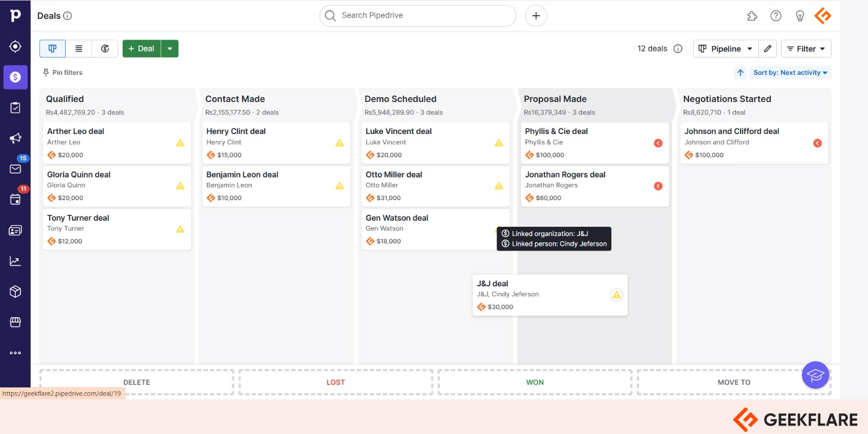Image resolution: width=868 pixels, height=434 pixels.
Task: Click overdue red icon on Jonathan Rogers deal
Action: tap(658, 186)
